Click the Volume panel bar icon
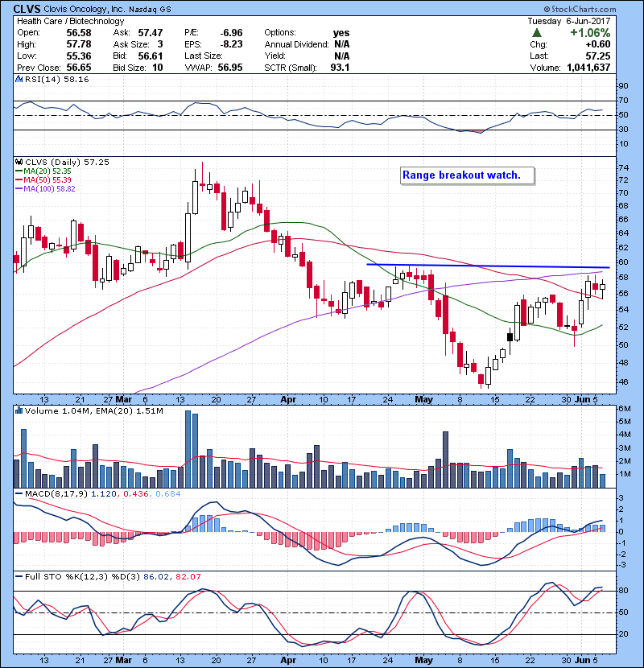 (x=19, y=410)
